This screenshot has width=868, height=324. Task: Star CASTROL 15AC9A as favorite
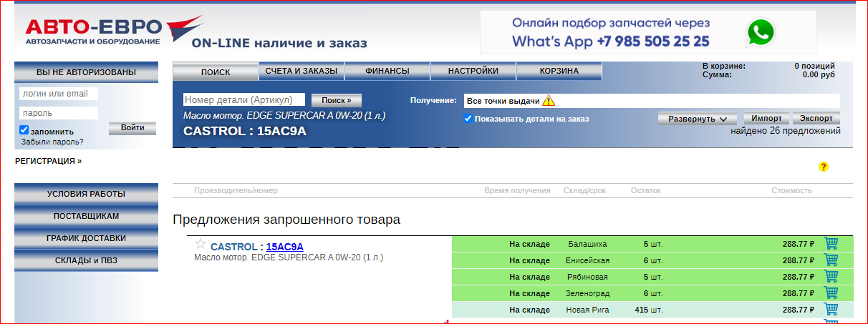(x=201, y=244)
